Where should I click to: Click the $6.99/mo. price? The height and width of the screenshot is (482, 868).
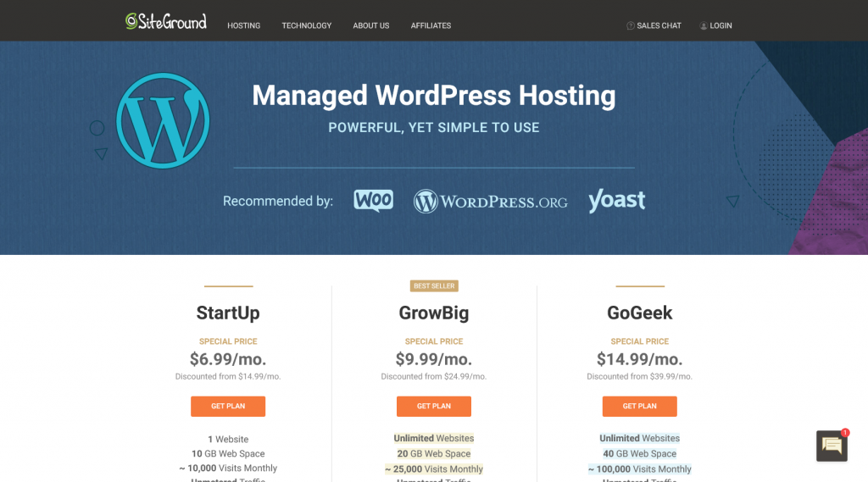228,359
